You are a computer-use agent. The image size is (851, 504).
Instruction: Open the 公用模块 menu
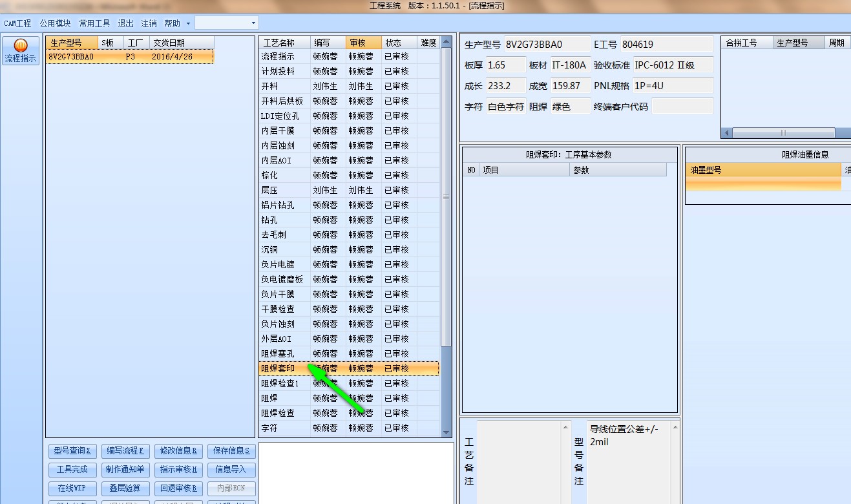pyautogui.click(x=55, y=23)
